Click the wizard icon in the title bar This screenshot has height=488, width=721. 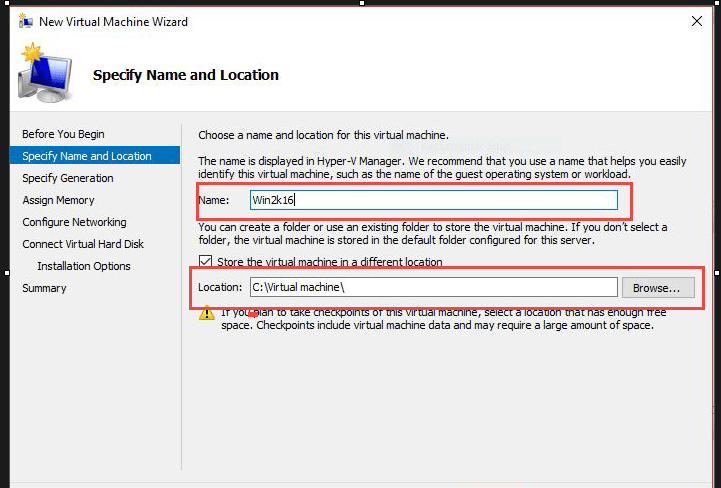click(x=26, y=21)
